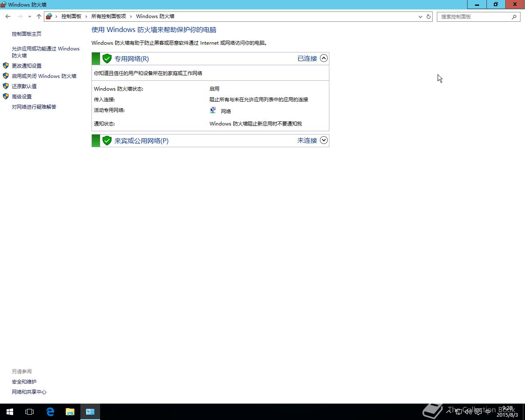Click Windows 防火墙 breadcrumb segment
This screenshot has height=420, width=525.
click(x=155, y=16)
